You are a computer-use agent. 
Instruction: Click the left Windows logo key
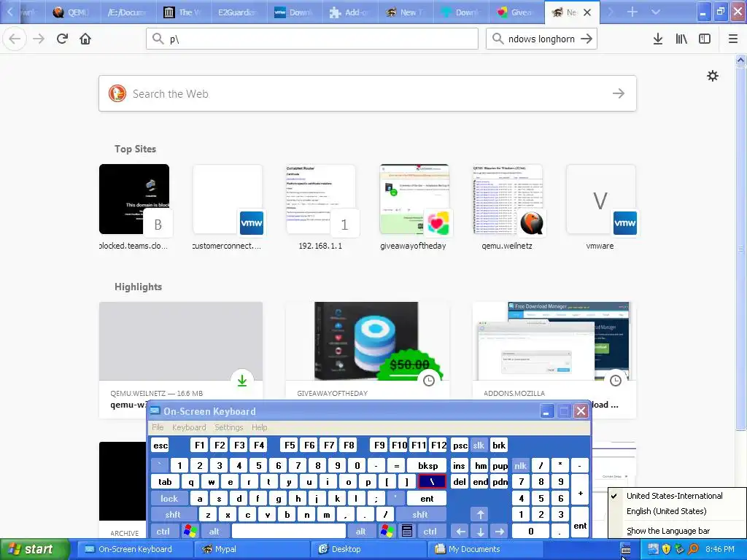[x=190, y=531]
